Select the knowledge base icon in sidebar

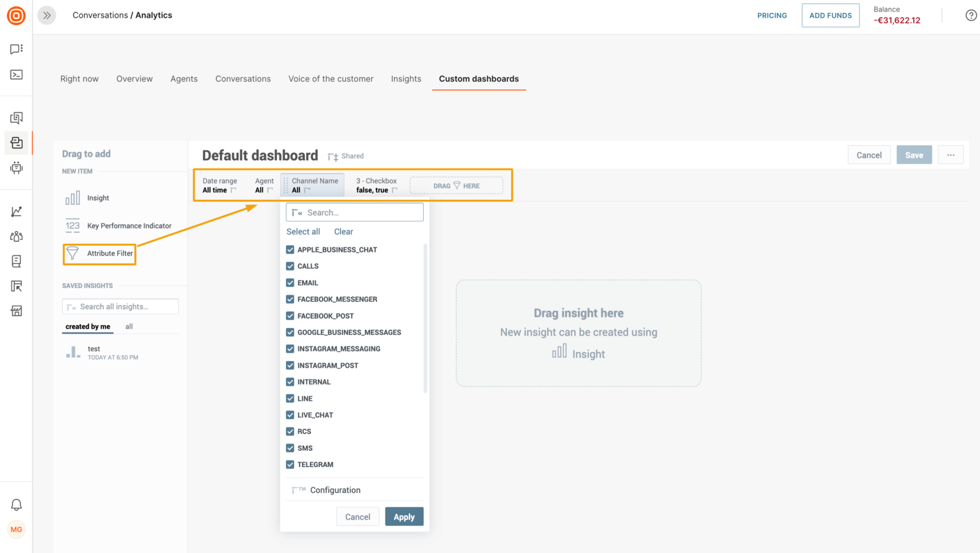coord(16,261)
